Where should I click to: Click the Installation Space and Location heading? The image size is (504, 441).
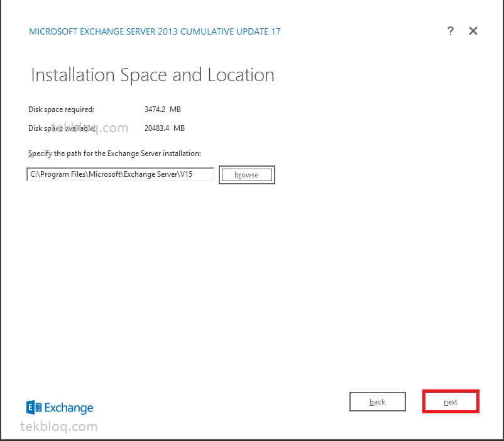tap(152, 75)
